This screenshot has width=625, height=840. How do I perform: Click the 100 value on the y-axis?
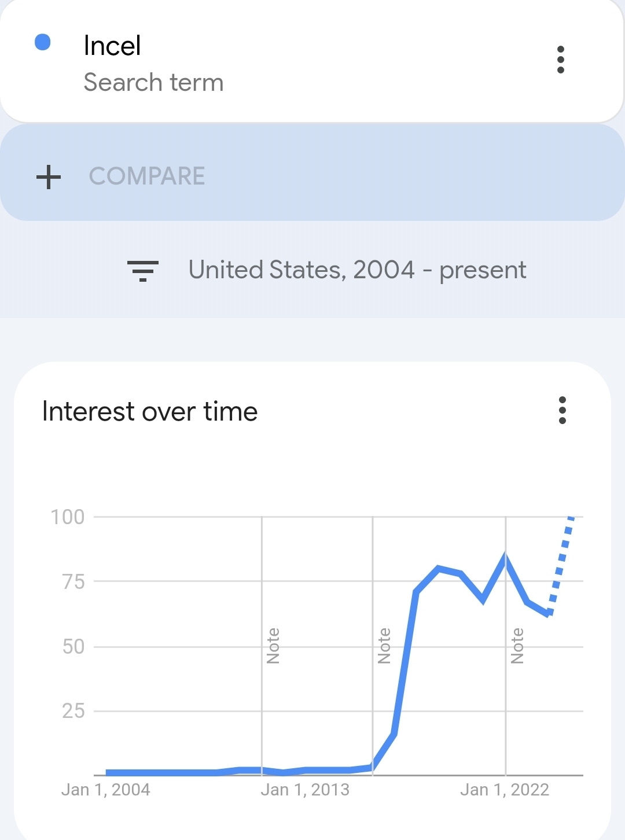point(68,517)
